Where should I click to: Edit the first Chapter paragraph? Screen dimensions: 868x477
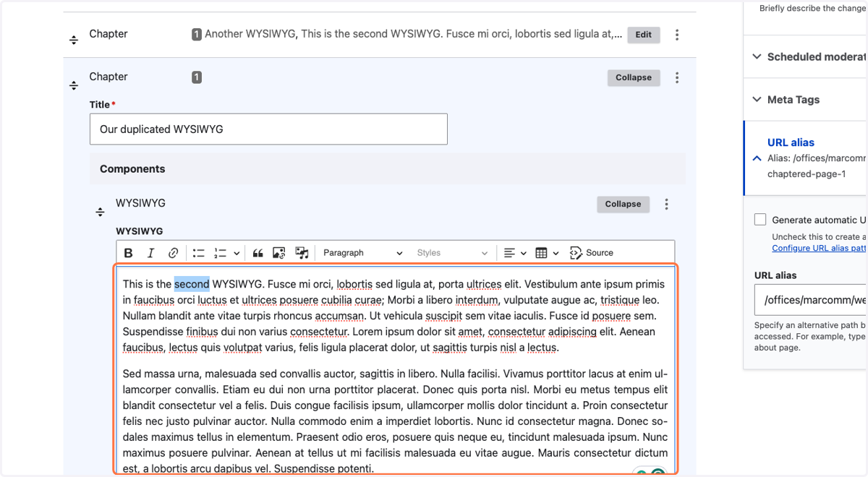tap(644, 35)
